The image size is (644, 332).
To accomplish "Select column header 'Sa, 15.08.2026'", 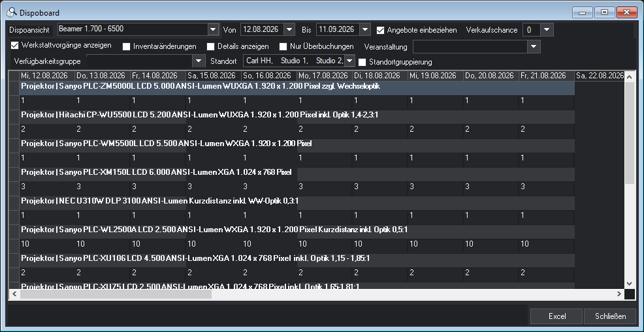I will point(213,76).
